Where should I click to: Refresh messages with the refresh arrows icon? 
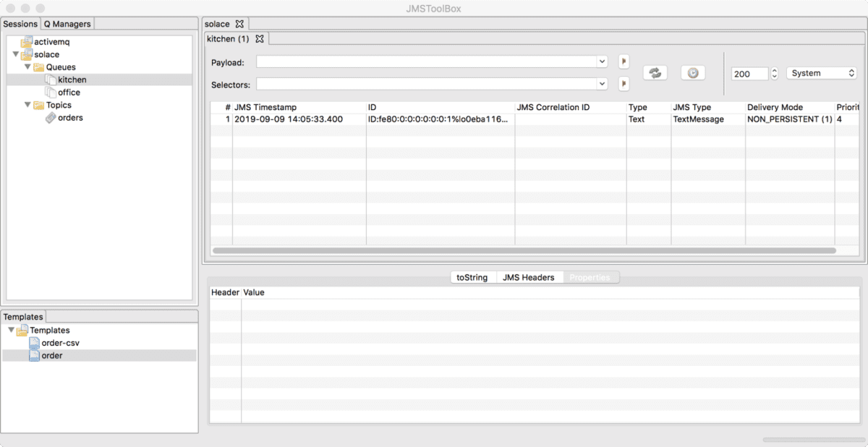tap(655, 72)
